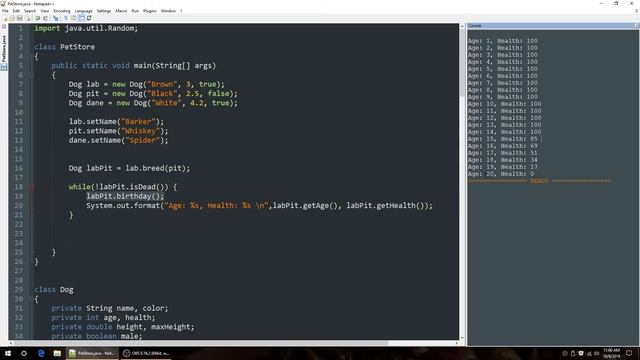Click the 'Dog labPit = lab.breed(pit);' line
This screenshot has height=360, width=640.
coord(129,168)
